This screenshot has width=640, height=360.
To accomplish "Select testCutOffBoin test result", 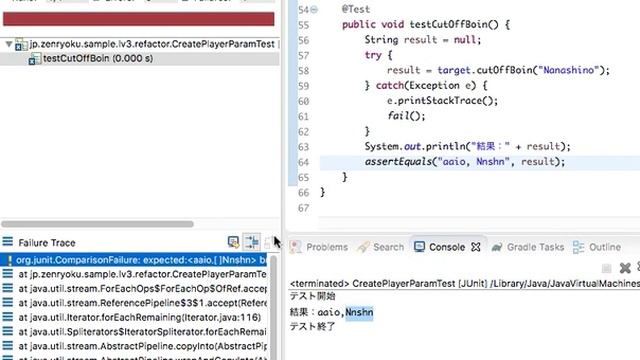I will (x=98, y=58).
